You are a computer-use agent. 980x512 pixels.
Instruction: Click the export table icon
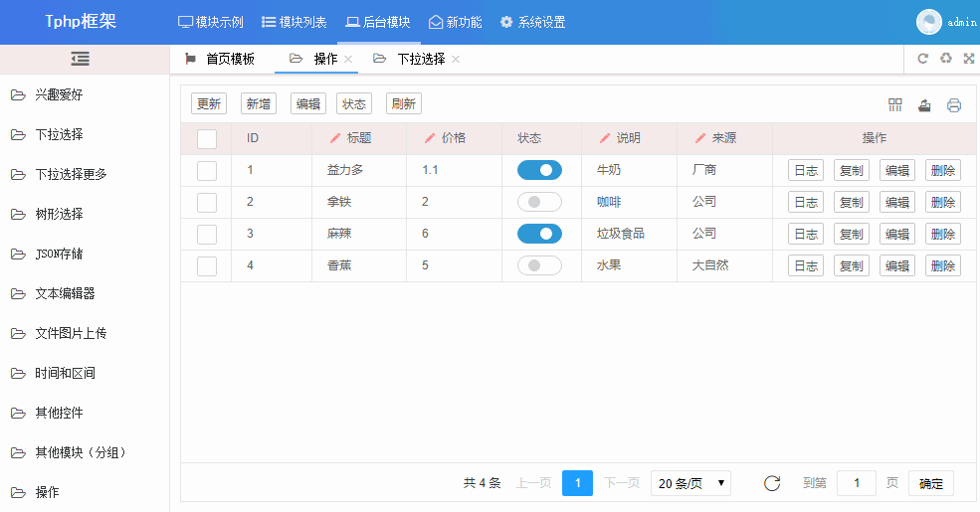tap(924, 105)
